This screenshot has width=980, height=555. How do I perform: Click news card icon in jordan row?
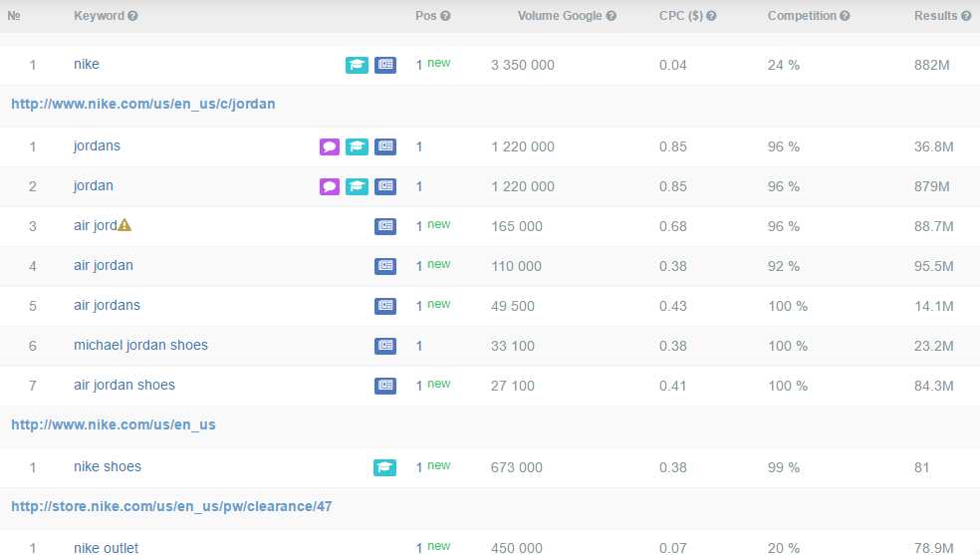pyautogui.click(x=385, y=187)
